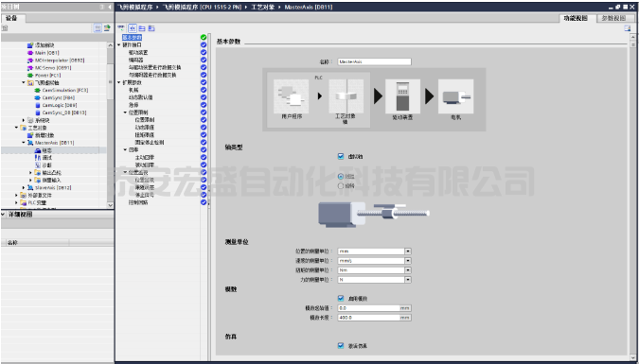The width and height of the screenshot is (639, 364).
Task: Click the first icon in the configuration navigation toolbar
Action: coord(121,28)
